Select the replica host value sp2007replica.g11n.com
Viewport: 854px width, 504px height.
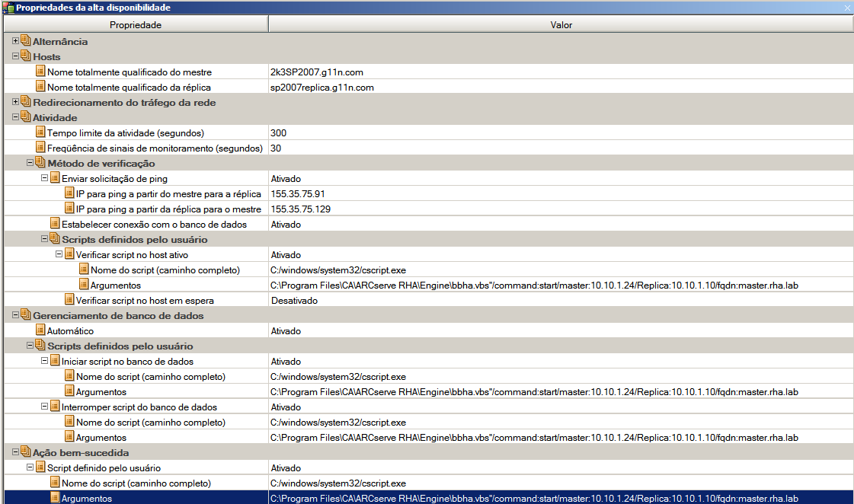tap(322, 87)
